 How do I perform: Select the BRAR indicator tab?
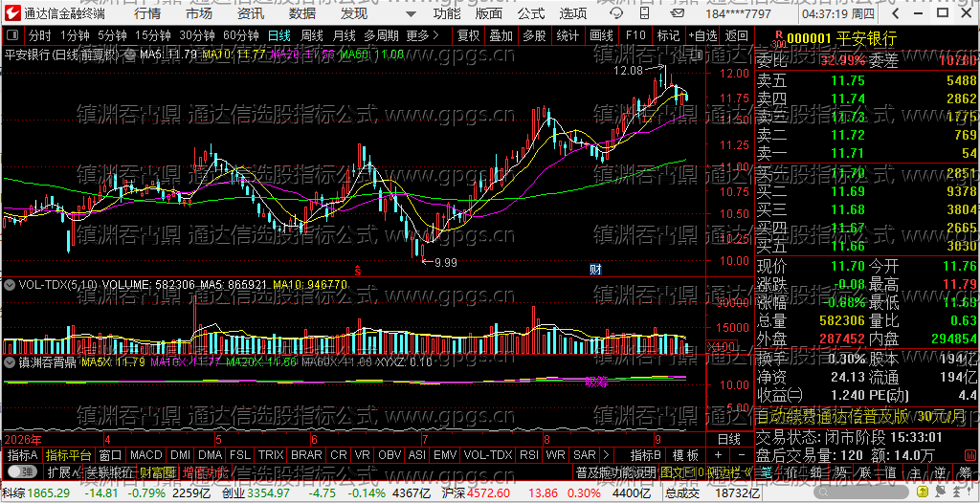pos(307,455)
